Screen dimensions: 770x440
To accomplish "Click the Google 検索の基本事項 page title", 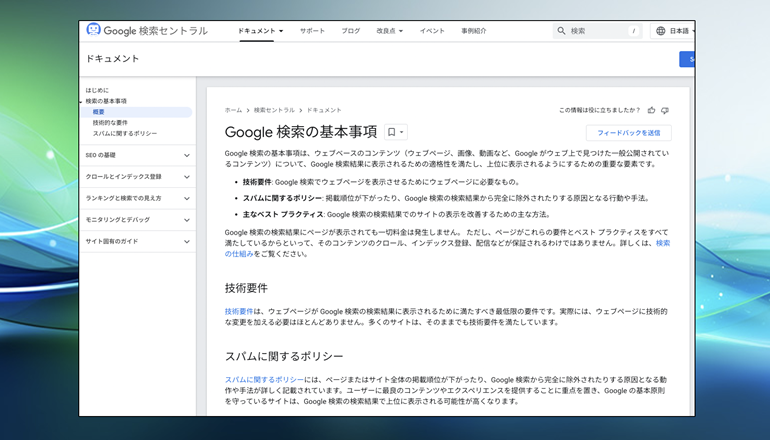I will [x=301, y=132].
